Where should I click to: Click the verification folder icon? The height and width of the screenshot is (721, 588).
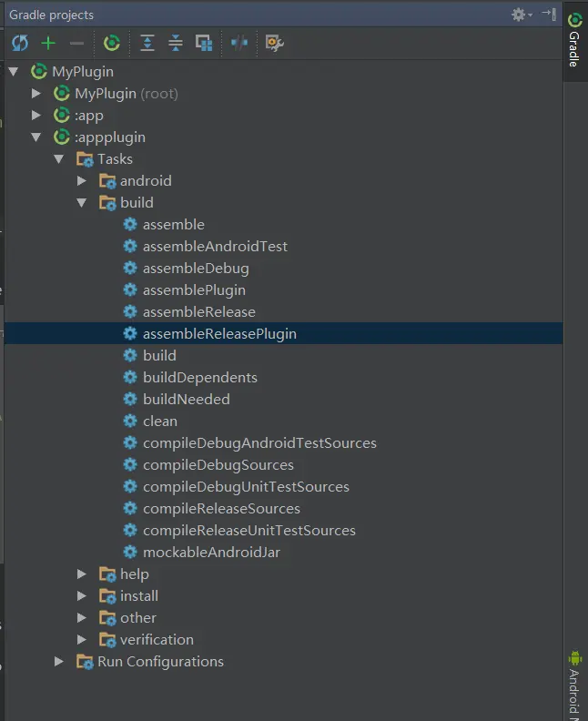coord(107,640)
